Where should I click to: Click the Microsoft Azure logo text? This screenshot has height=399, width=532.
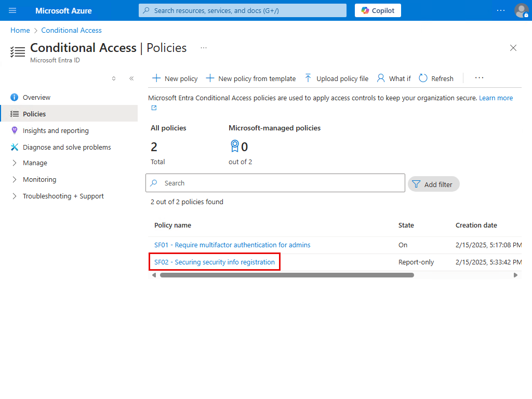pyautogui.click(x=63, y=10)
